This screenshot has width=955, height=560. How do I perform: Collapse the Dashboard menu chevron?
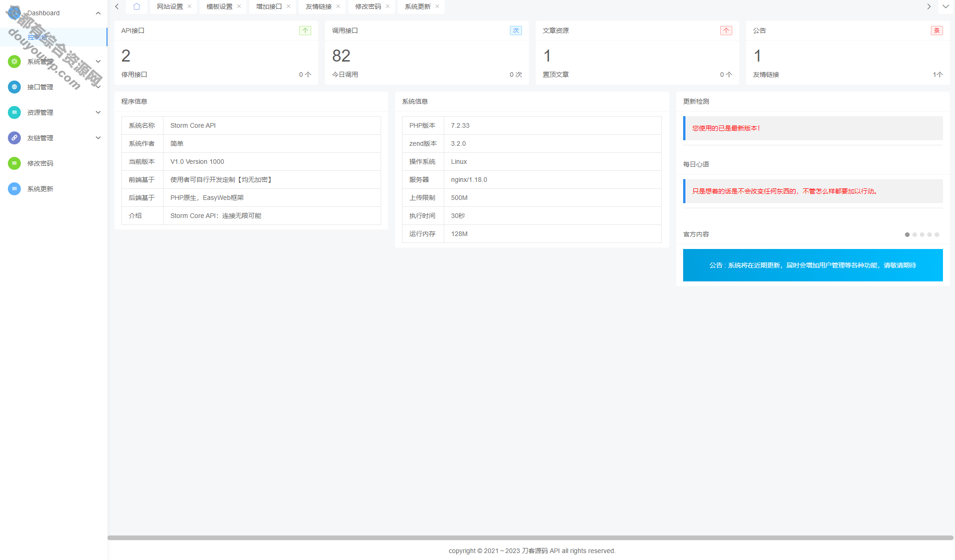(98, 13)
